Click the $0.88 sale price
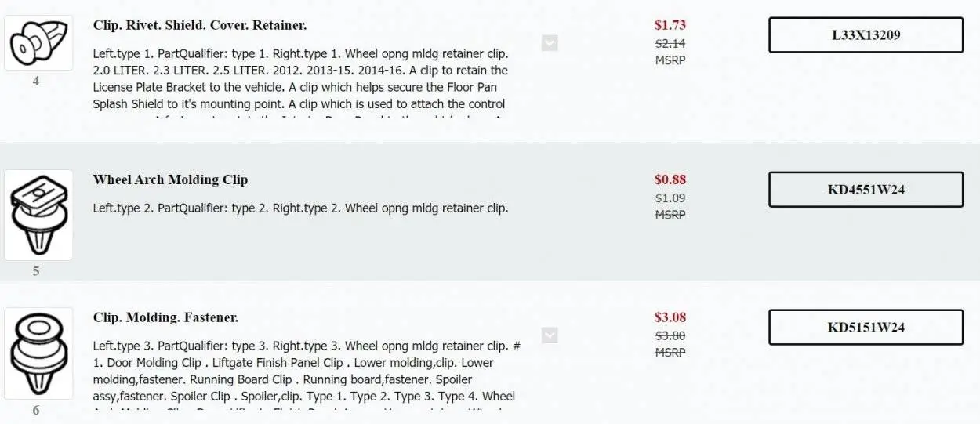The image size is (980, 424). coord(670,179)
